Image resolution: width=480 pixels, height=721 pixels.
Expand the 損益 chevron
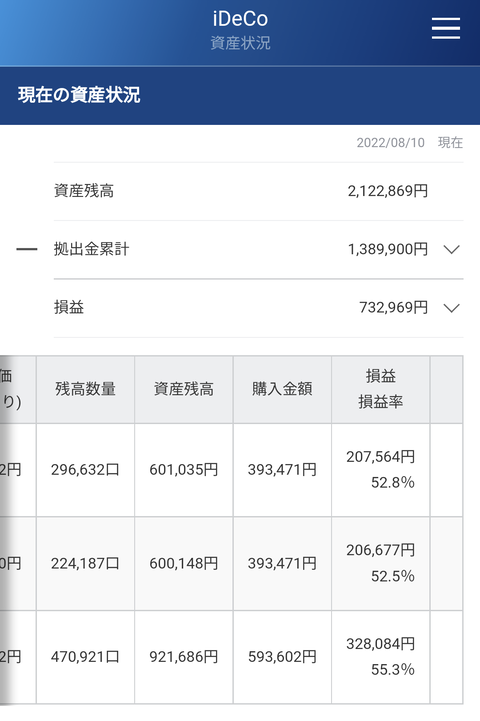451,308
